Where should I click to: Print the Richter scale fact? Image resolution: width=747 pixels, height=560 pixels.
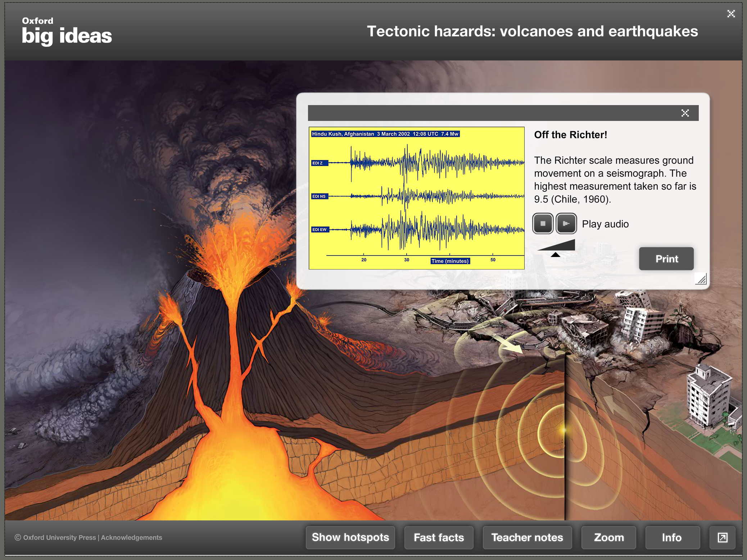666,259
